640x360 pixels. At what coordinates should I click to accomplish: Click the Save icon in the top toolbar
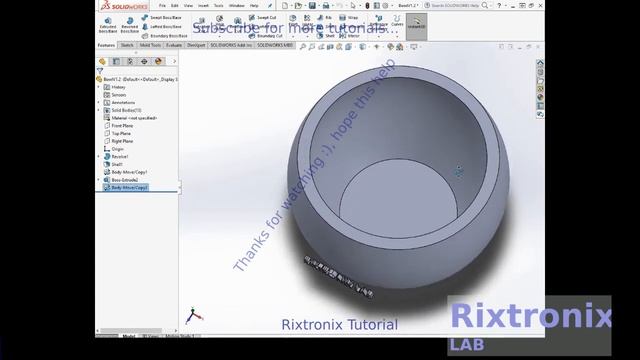tap(312, 6)
